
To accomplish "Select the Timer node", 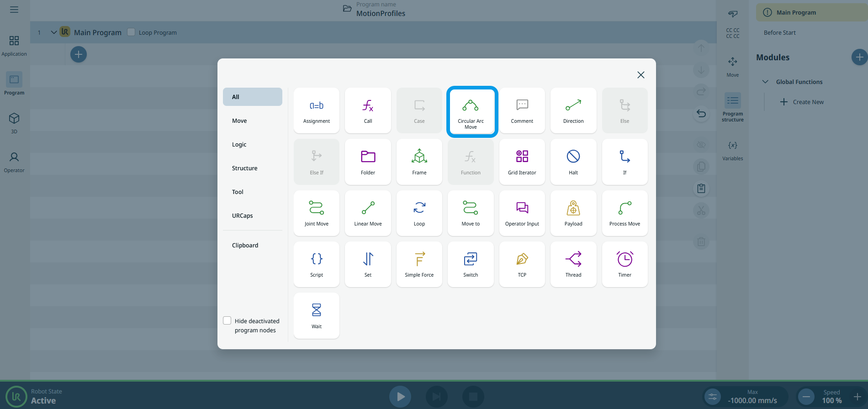I will pos(624,264).
